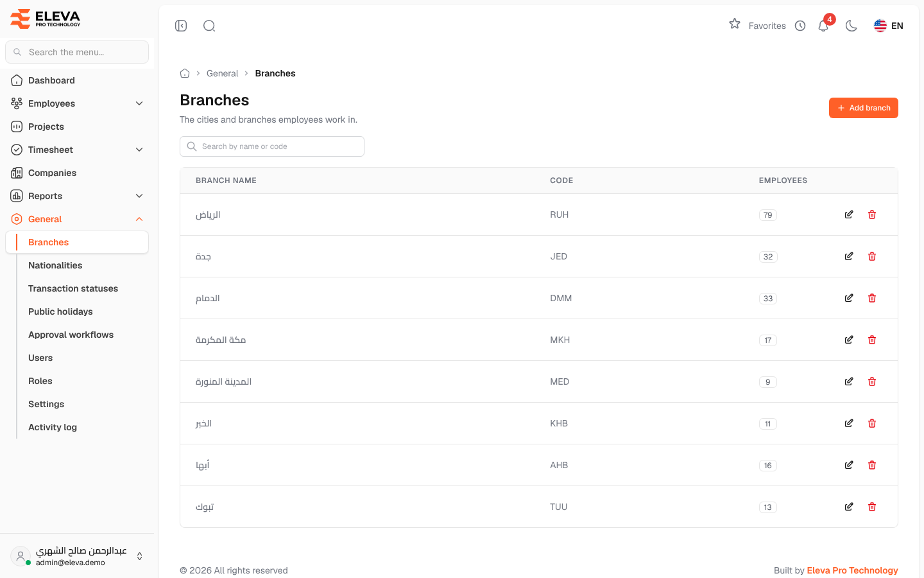Click the Favorites star icon
924x578 pixels.
click(x=735, y=24)
